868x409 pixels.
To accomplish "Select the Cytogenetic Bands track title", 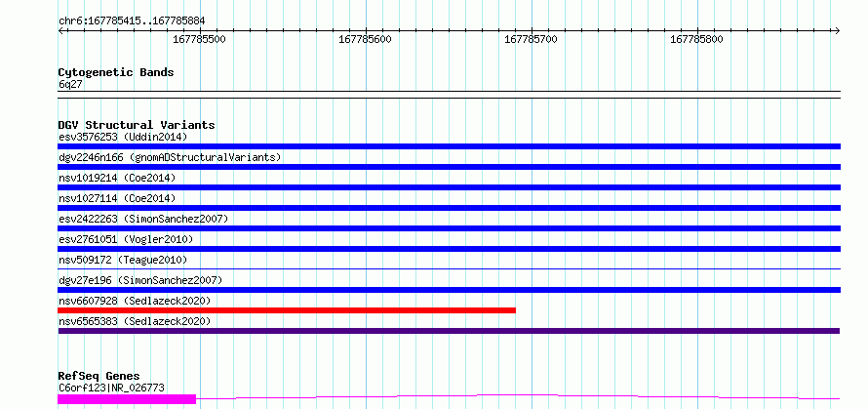I will click(116, 72).
